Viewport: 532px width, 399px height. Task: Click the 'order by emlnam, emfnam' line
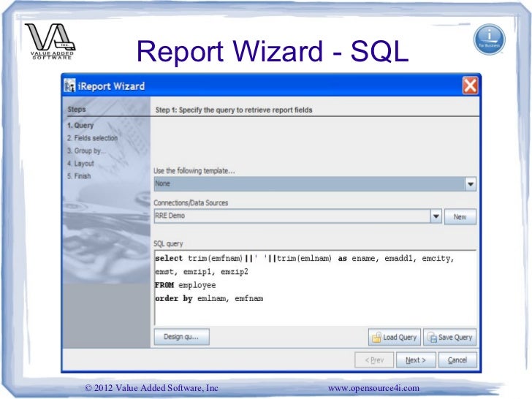click(x=209, y=299)
